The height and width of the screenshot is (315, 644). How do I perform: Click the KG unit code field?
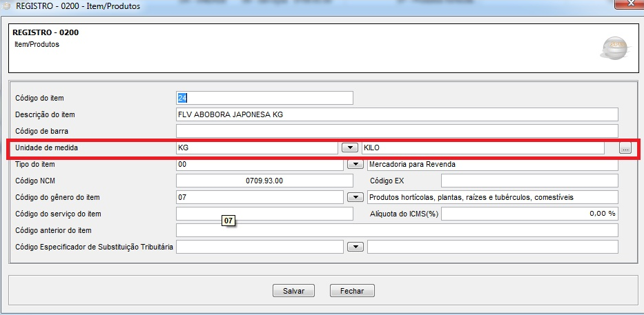[257, 148]
